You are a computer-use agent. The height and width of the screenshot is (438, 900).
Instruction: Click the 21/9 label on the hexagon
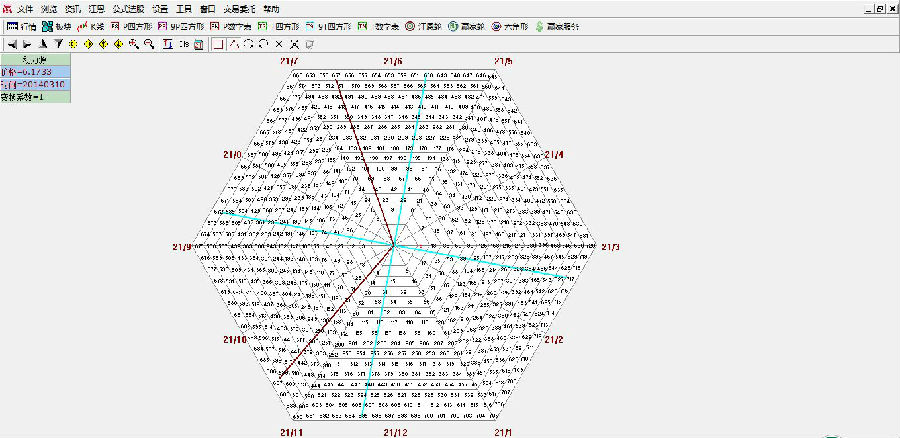tap(181, 247)
